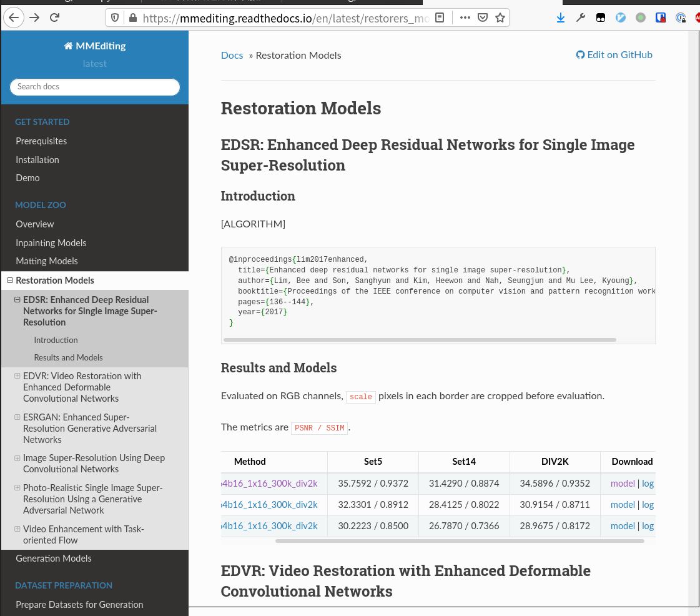Click the Search docs input field

pos(95,87)
